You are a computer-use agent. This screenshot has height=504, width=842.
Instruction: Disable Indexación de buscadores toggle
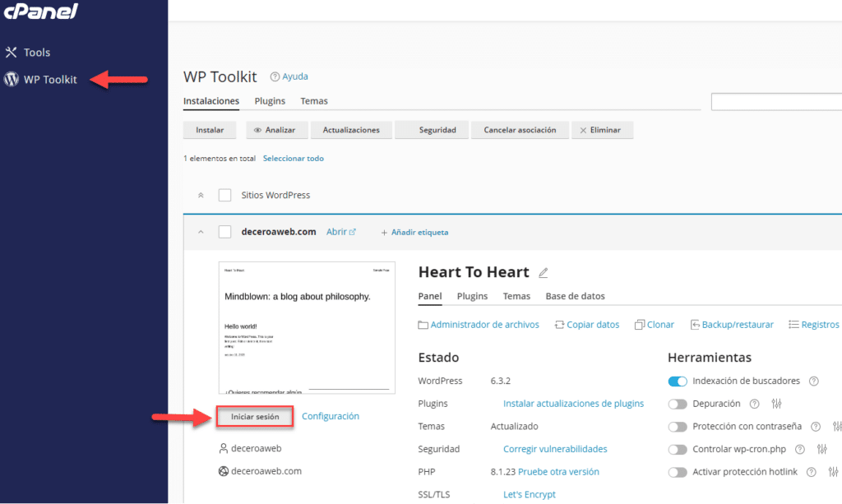(x=678, y=381)
